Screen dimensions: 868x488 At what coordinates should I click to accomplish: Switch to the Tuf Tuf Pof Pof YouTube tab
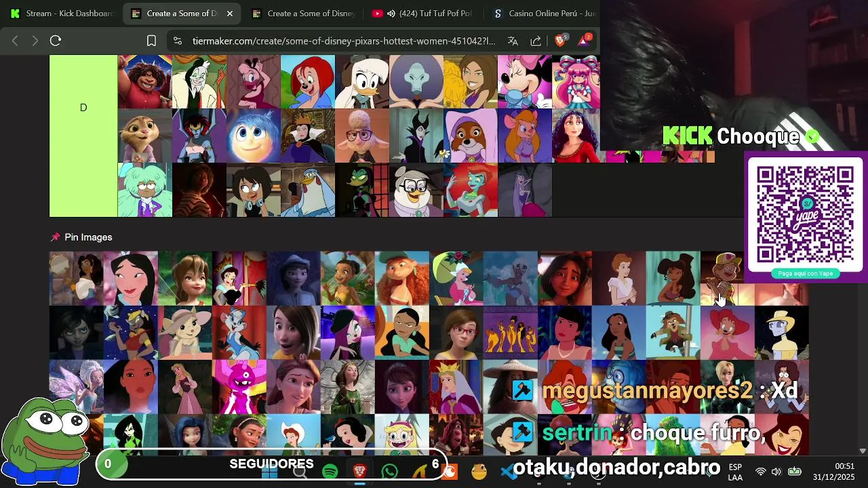pos(422,14)
